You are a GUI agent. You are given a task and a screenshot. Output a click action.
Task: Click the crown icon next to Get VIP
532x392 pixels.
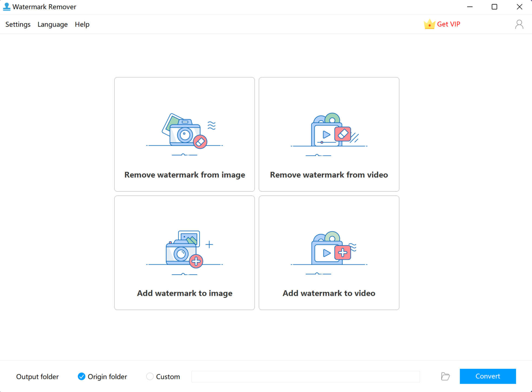429,24
